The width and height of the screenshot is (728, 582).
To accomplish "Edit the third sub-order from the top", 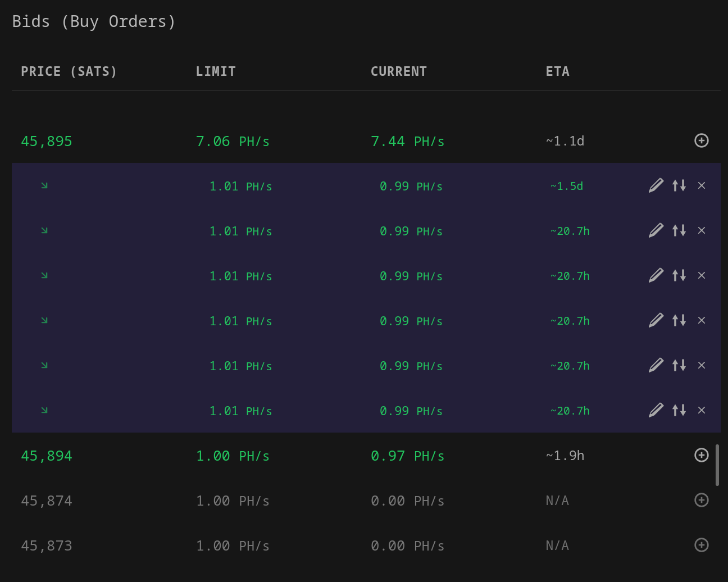I will (x=656, y=275).
